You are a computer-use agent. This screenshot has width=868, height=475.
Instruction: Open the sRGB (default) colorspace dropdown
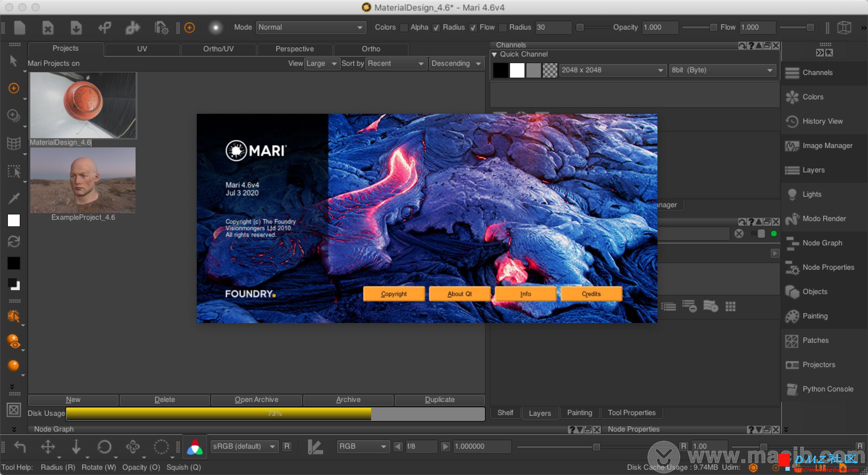[x=244, y=446]
